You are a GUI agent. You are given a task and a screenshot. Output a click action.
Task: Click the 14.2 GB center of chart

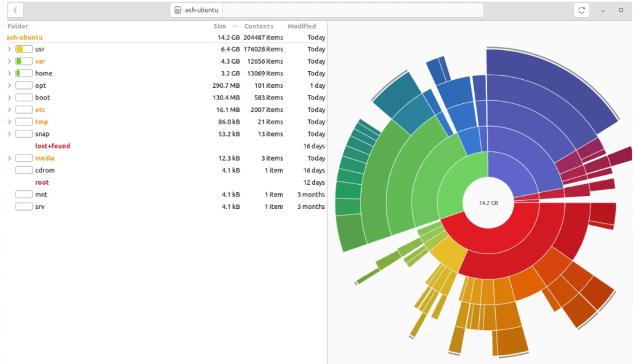coord(488,203)
